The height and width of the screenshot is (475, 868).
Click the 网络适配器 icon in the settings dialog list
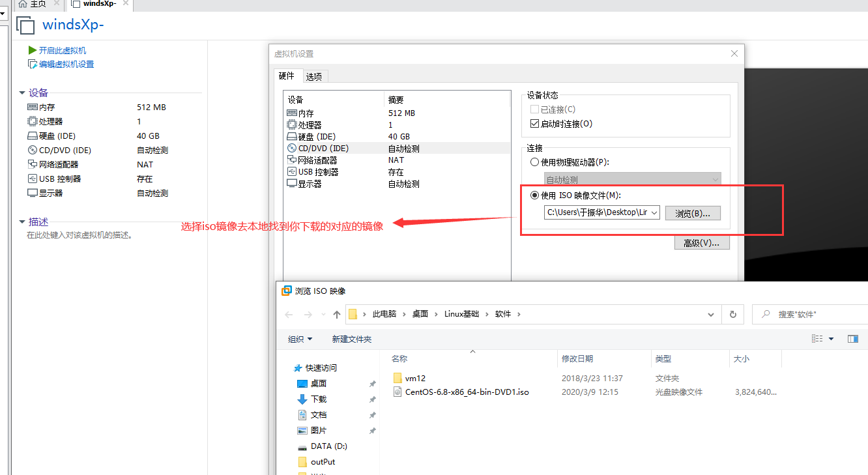pos(292,160)
